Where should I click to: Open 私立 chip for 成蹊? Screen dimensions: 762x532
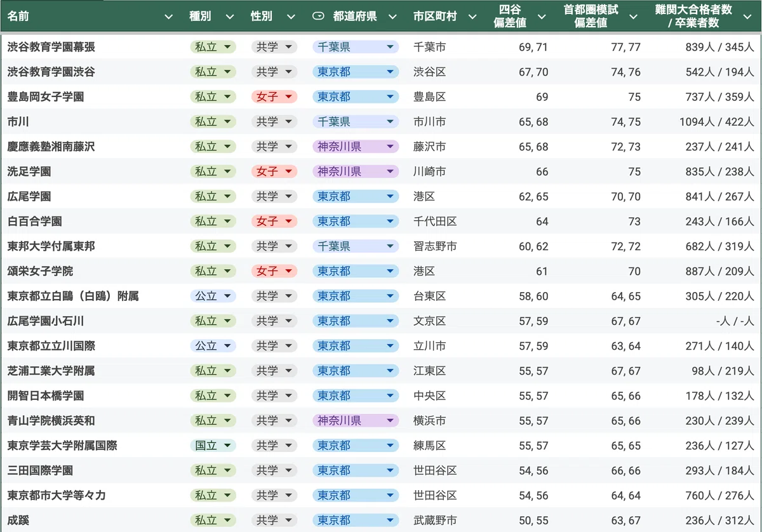213,520
